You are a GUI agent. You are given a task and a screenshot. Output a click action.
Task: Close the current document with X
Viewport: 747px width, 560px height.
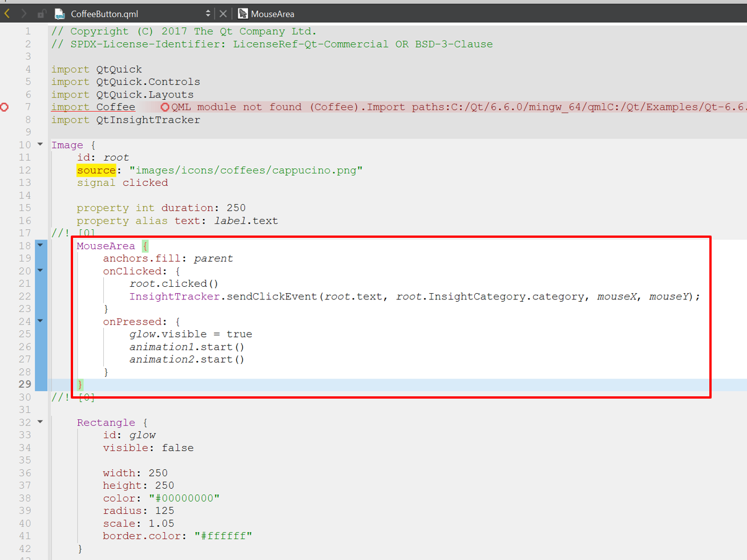tap(223, 14)
